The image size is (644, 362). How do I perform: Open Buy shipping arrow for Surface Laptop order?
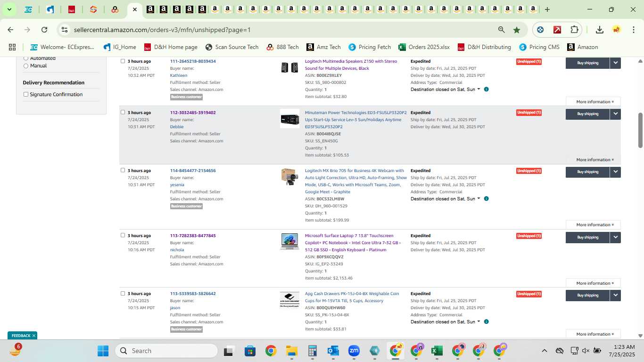pos(615,237)
